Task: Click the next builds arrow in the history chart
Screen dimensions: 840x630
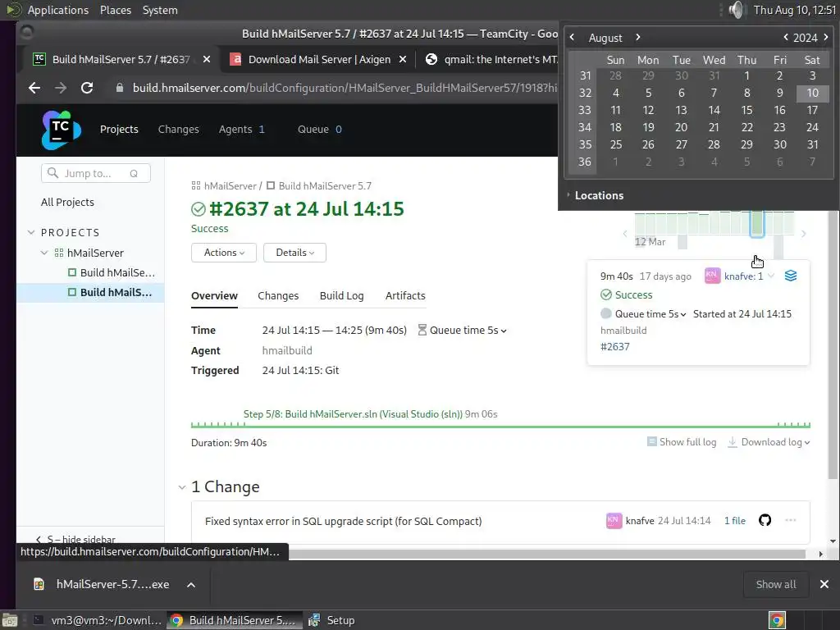Action: (x=803, y=234)
